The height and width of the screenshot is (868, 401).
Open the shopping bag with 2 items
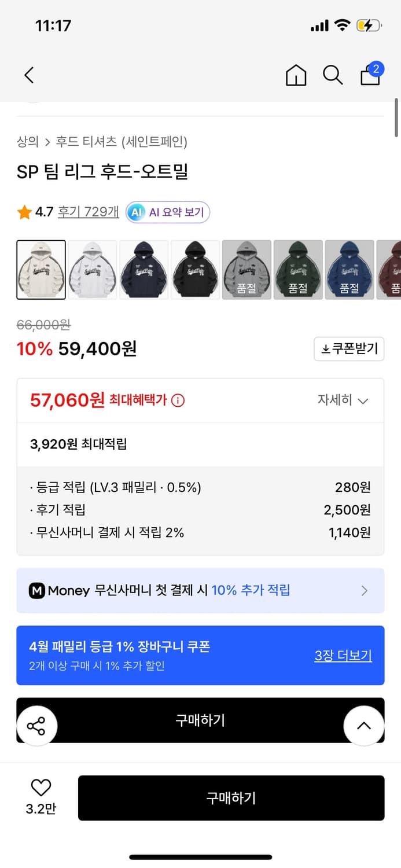coord(370,76)
